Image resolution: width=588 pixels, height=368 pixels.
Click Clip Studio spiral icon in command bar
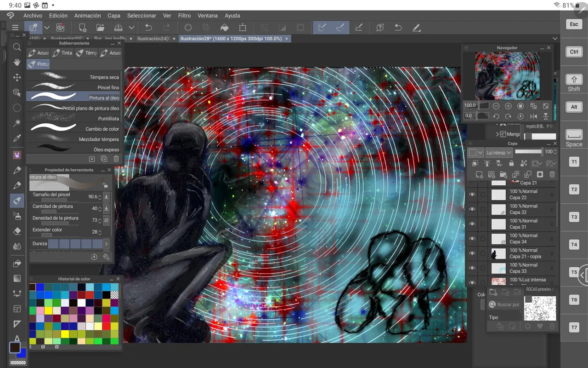click(x=60, y=28)
